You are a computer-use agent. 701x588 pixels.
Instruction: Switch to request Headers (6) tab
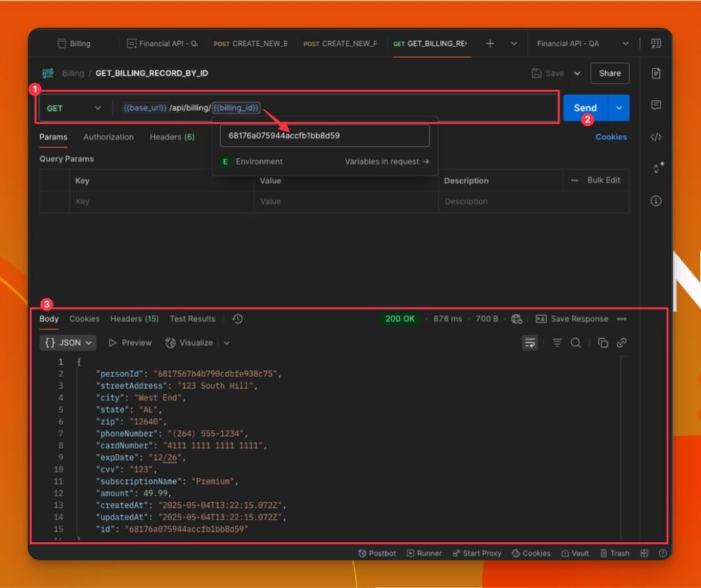tap(172, 137)
